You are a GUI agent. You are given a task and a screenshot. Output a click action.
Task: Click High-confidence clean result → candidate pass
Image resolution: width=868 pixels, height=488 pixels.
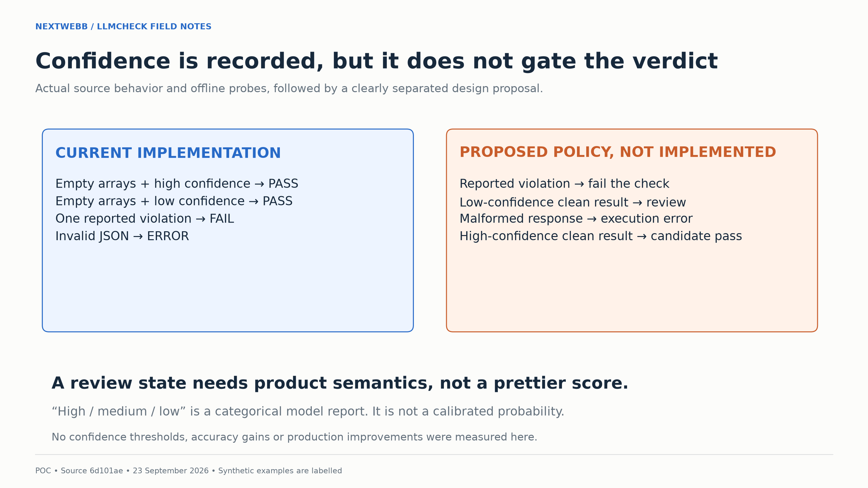click(x=601, y=236)
